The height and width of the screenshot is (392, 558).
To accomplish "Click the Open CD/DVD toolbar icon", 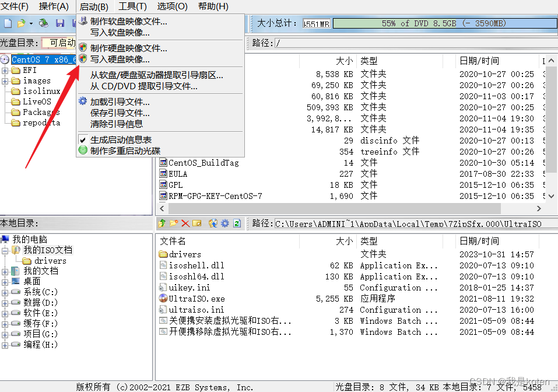I will [x=43, y=23].
